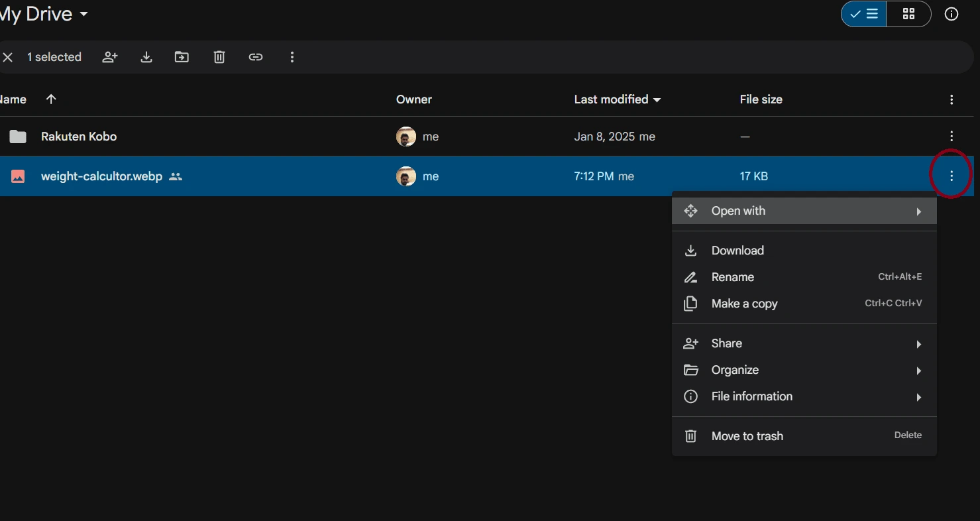Click the trash icon in the top toolbar
The width and height of the screenshot is (980, 521).
[219, 57]
